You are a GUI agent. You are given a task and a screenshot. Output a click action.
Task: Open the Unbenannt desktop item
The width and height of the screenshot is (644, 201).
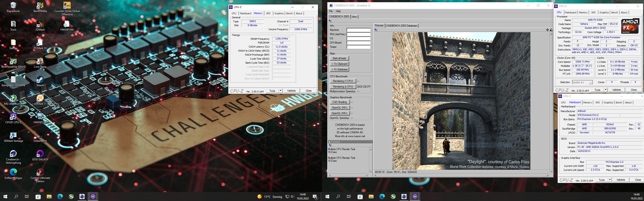[40, 138]
